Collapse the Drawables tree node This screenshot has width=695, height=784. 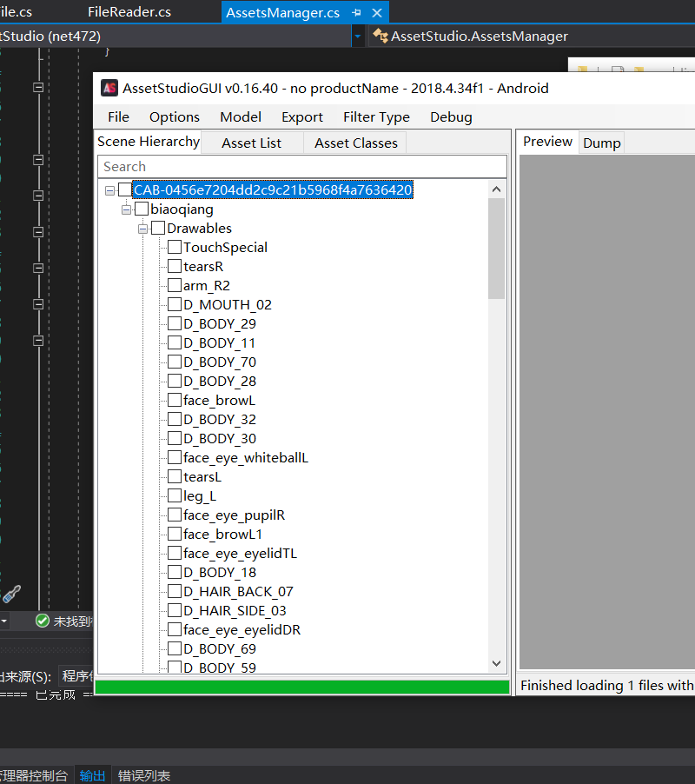[x=142, y=229]
